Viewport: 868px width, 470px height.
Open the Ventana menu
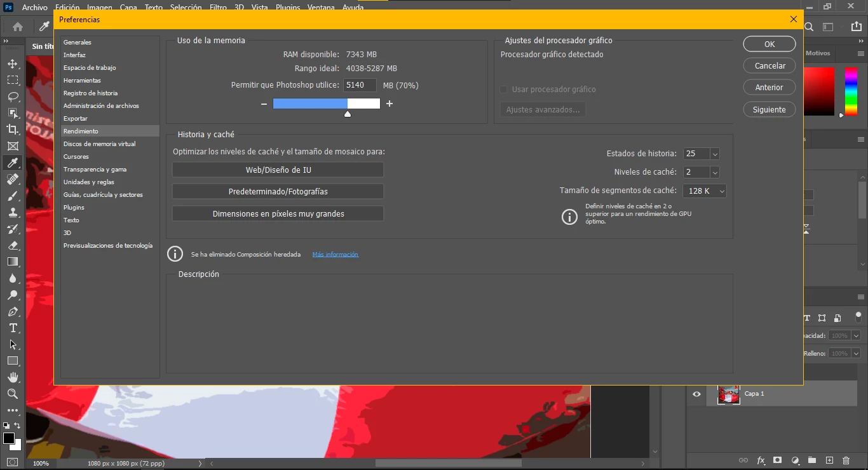(x=321, y=8)
